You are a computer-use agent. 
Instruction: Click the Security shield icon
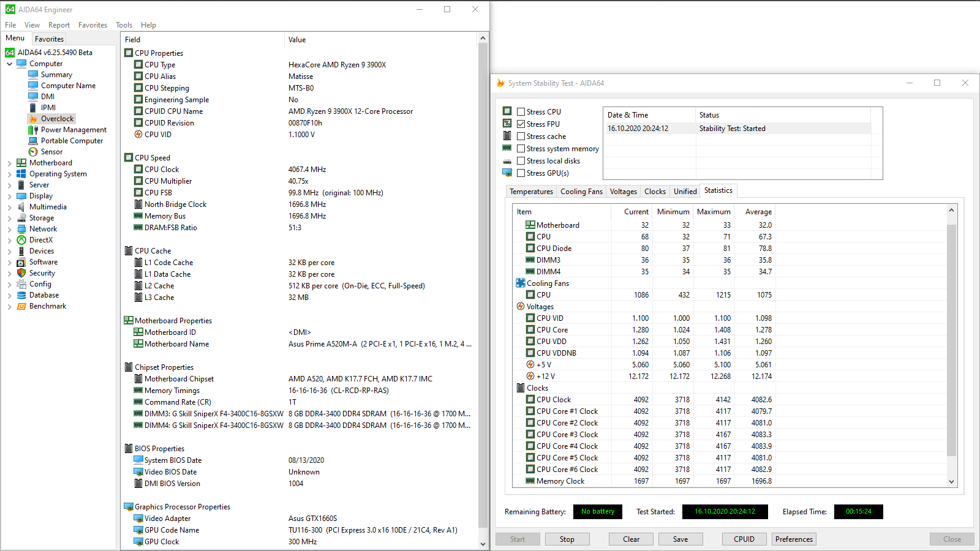point(21,273)
